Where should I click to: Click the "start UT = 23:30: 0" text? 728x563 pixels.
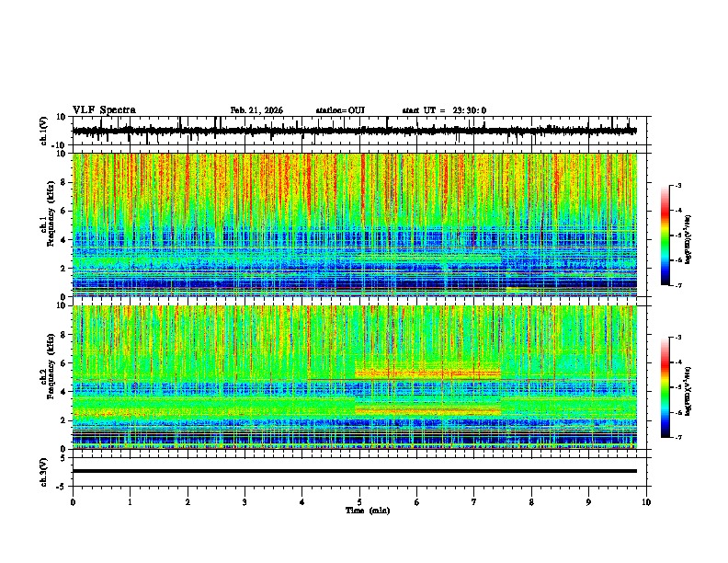(444, 110)
